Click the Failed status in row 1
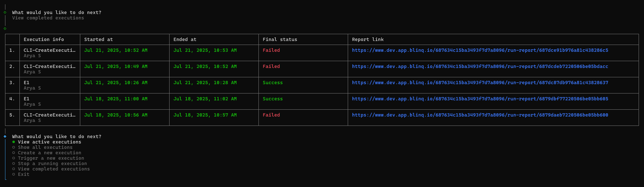 pyautogui.click(x=271, y=50)
